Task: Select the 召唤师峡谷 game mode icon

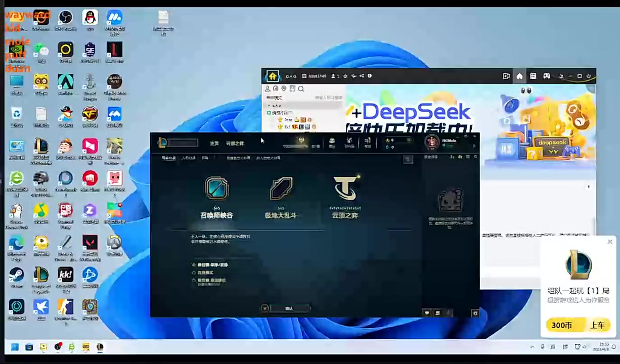Action: click(217, 189)
